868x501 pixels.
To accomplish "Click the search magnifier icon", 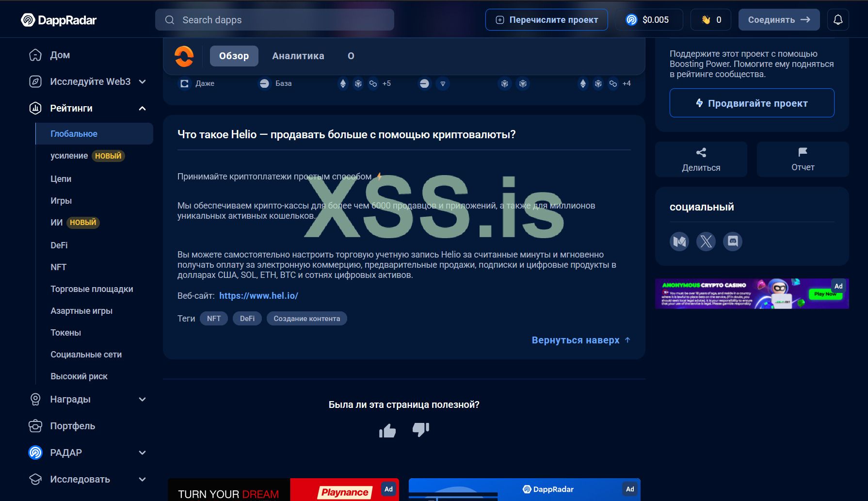I will 170,20.
